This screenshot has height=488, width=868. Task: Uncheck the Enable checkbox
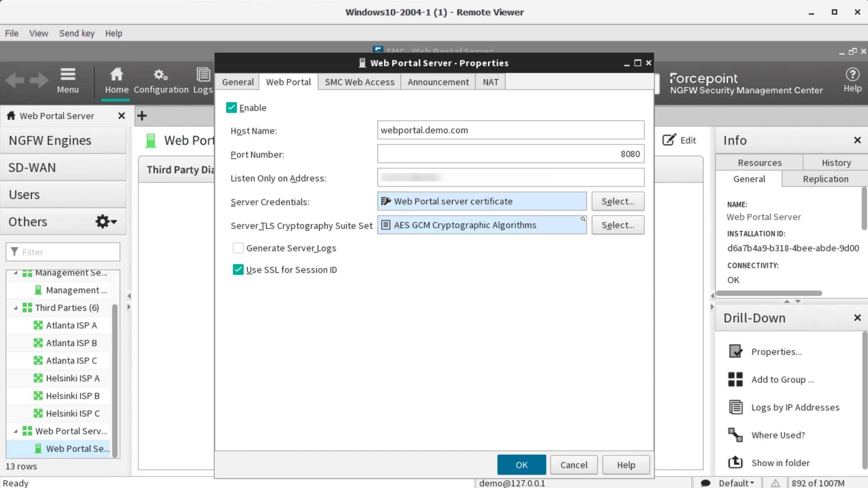click(231, 108)
